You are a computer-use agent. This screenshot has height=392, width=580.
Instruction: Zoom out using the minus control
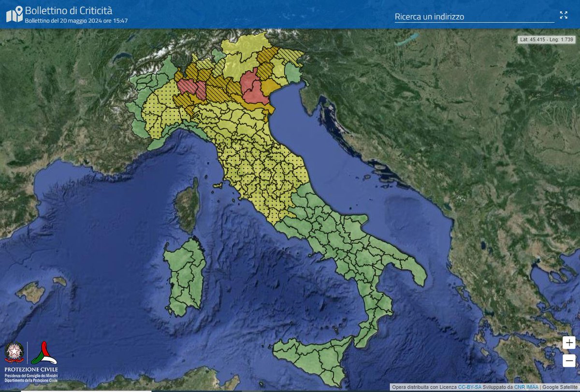(x=568, y=360)
